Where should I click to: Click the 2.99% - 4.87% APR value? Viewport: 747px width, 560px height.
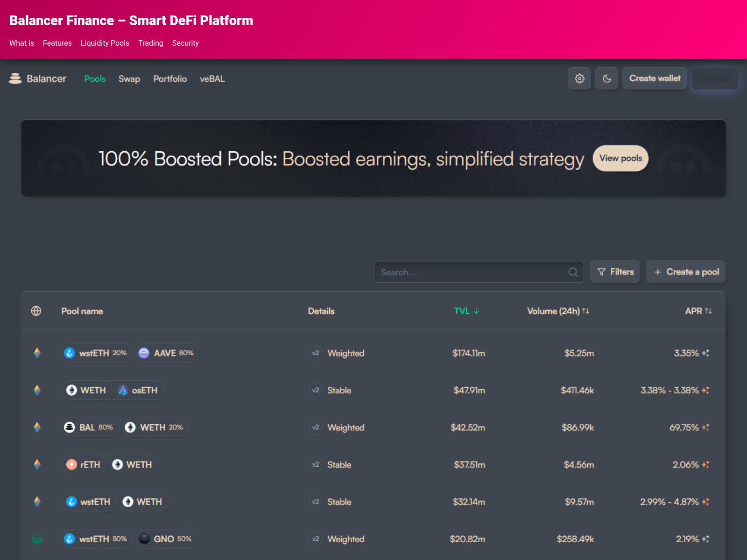click(x=669, y=502)
